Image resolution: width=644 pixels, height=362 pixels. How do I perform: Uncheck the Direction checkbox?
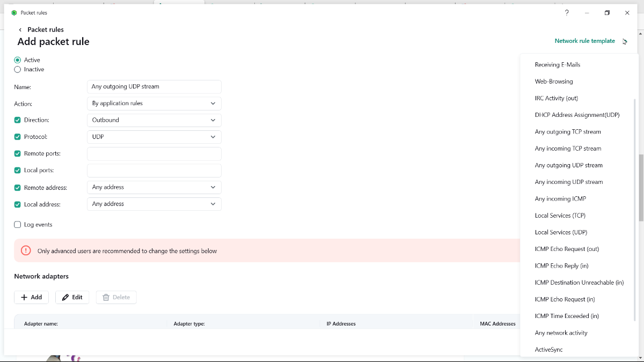click(18, 120)
